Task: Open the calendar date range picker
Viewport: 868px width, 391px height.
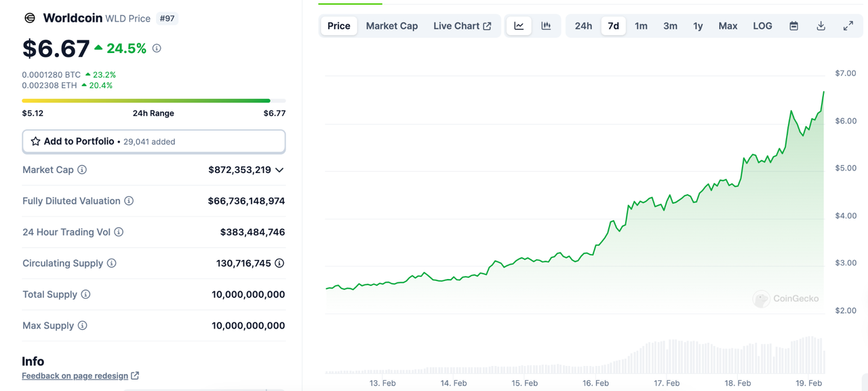Action: pos(793,26)
